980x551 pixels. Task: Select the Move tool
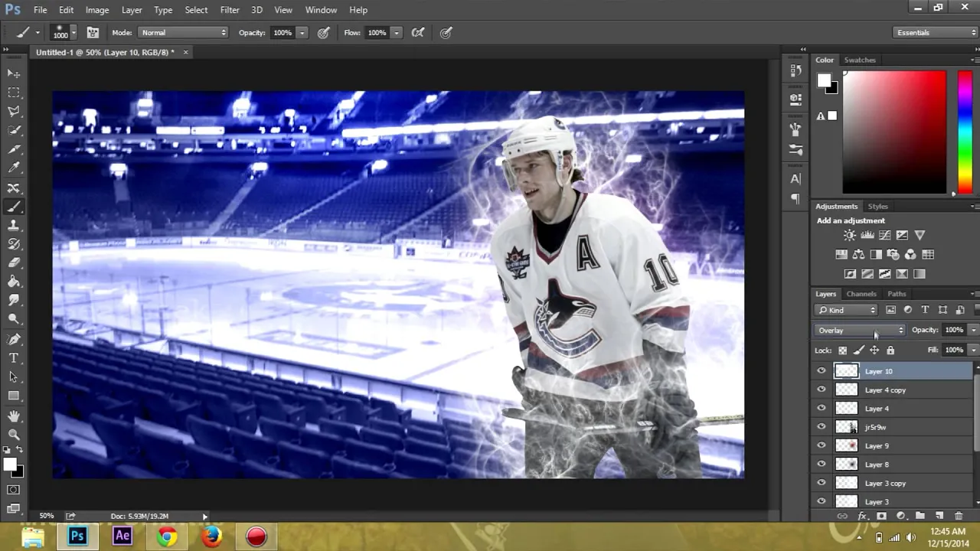14,73
